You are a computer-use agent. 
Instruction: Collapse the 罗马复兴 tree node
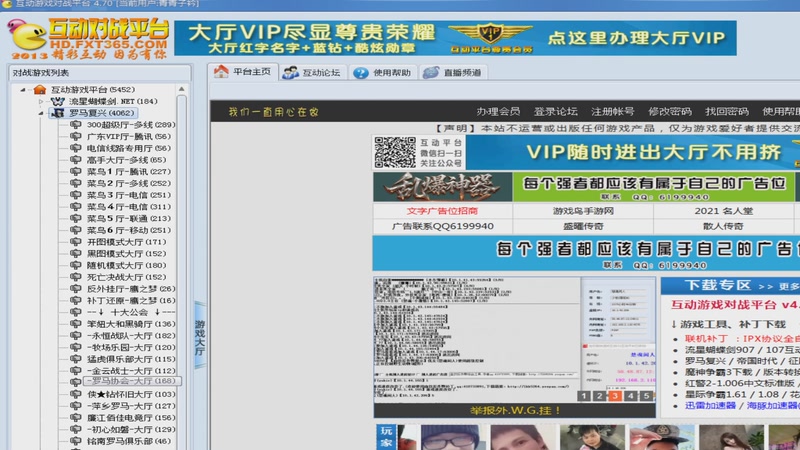coord(41,113)
